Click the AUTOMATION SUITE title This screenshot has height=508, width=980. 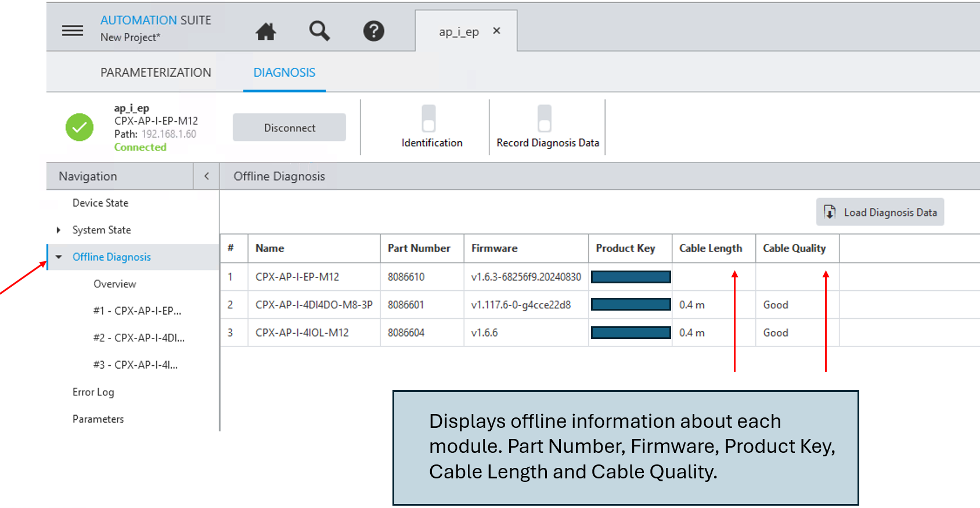tap(156, 20)
